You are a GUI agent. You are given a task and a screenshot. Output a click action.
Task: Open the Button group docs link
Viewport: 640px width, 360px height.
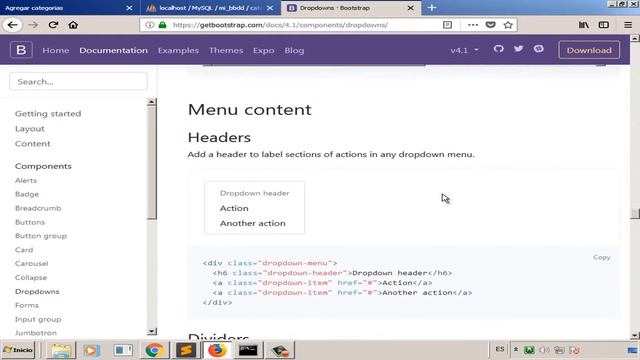(40, 236)
